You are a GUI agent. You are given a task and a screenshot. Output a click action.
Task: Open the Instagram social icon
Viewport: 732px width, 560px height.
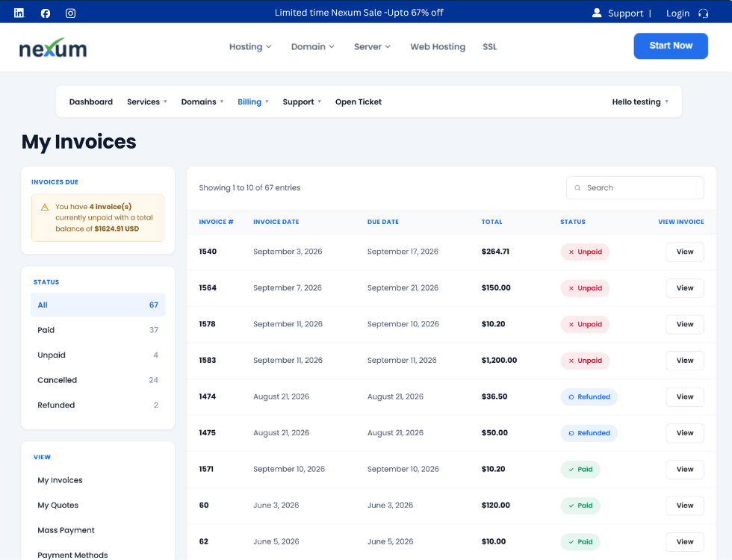(x=70, y=13)
